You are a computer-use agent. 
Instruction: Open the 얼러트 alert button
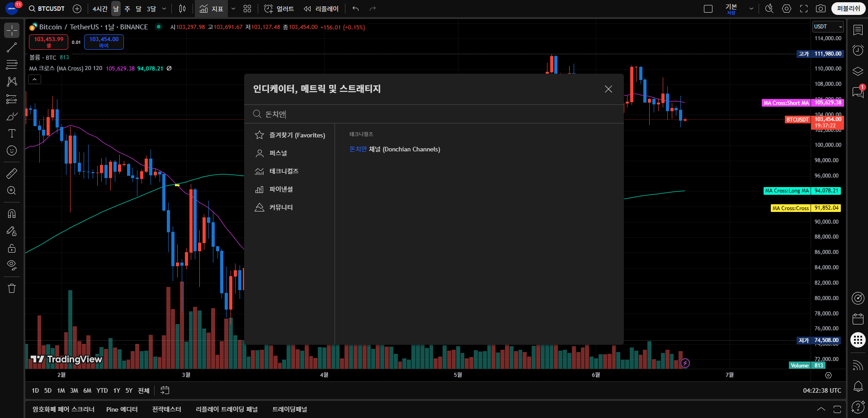coord(279,9)
